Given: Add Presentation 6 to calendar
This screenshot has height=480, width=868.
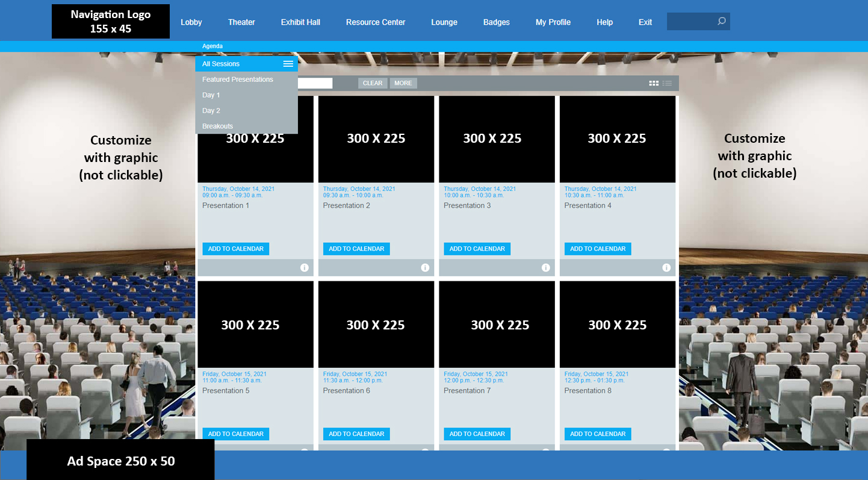Looking at the screenshot, I should (356, 434).
